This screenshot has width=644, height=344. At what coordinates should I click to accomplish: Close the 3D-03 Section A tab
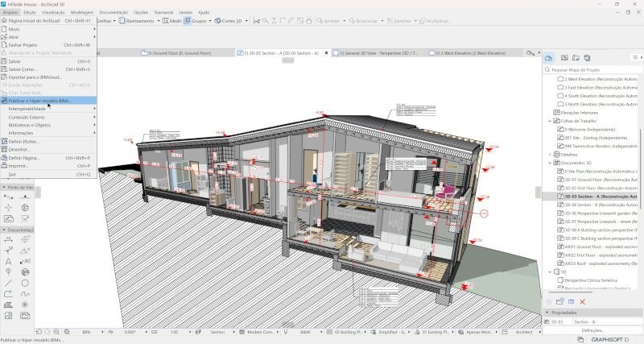(x=327, y=53)
